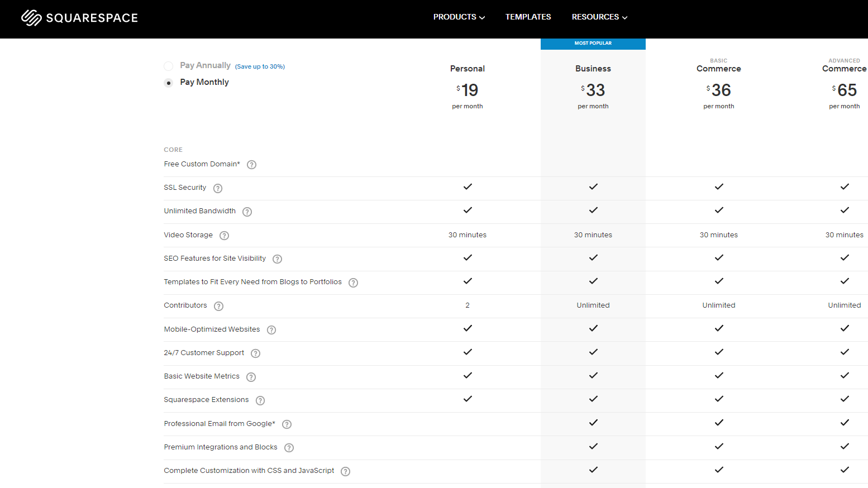868x488 pixels.
Task: Click help icon for Premium Integrations and Blocks
Action: [289, 448]
